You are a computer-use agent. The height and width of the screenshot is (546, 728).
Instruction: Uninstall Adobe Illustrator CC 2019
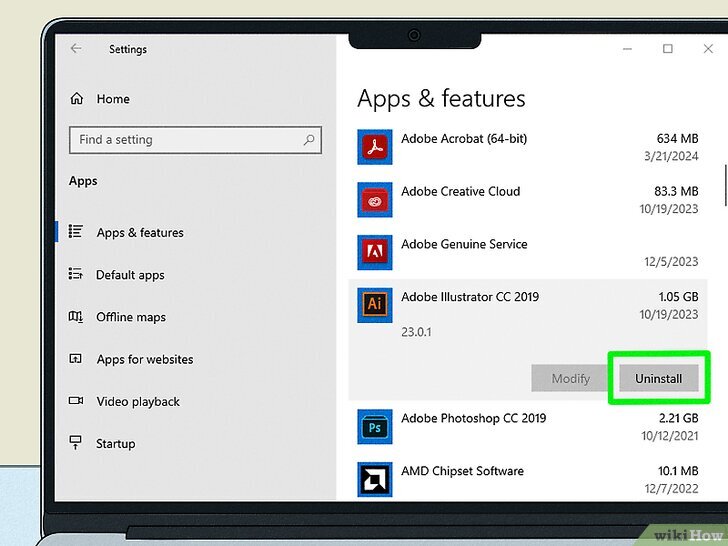point(658,378)
